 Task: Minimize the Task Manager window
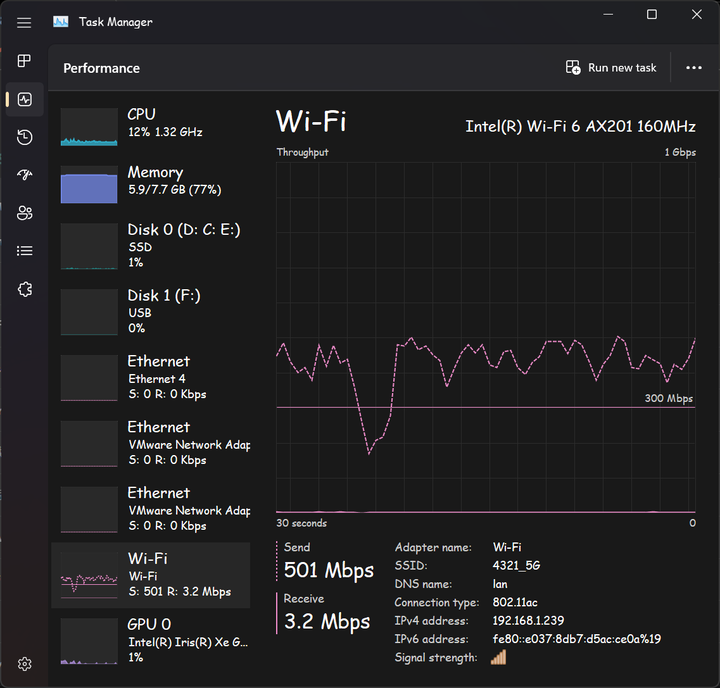(608, 15)
